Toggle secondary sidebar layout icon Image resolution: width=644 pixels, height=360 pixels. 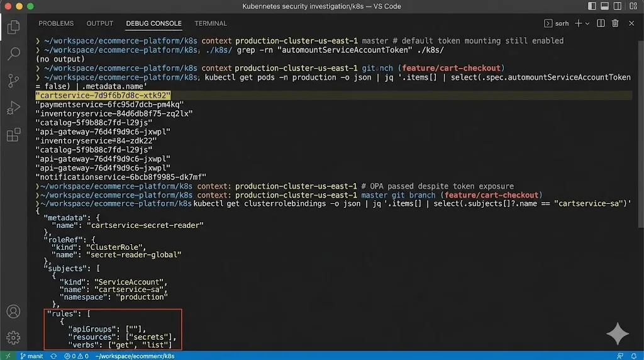click(x=618, y=6)
